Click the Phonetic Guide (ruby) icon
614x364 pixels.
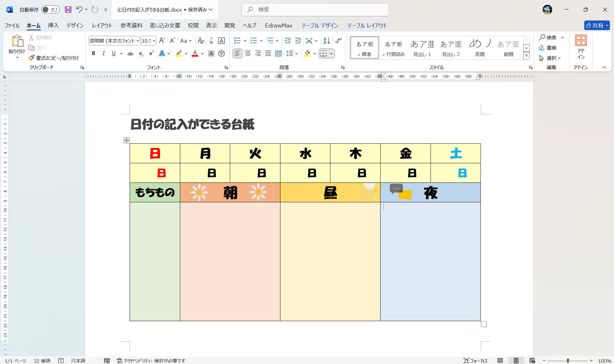pos(222,53)
